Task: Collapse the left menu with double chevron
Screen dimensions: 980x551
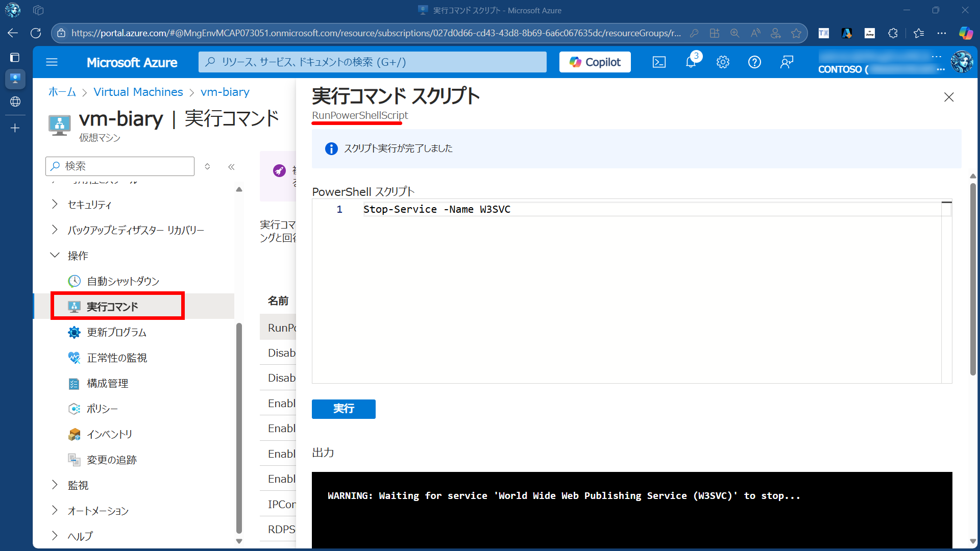Action: tap(231, 167)
